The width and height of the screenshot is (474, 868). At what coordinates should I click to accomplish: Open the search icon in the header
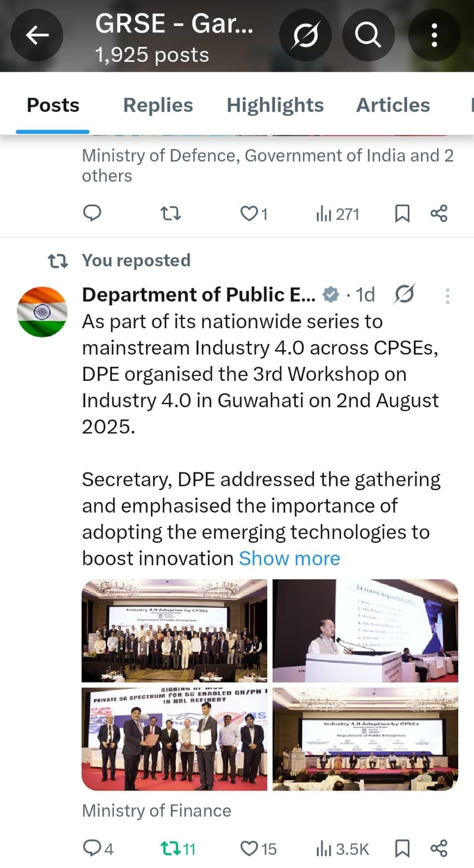click(369, 35)
